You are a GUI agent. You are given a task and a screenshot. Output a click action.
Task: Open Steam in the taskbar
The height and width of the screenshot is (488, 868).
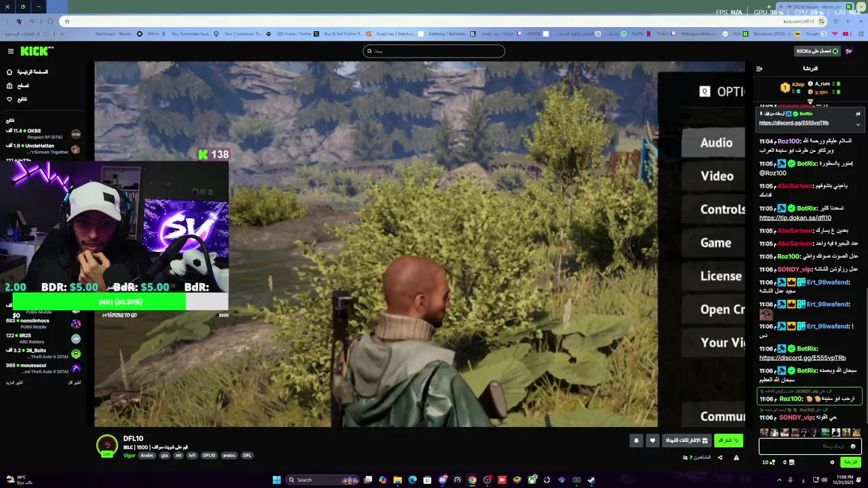[591, 480]
